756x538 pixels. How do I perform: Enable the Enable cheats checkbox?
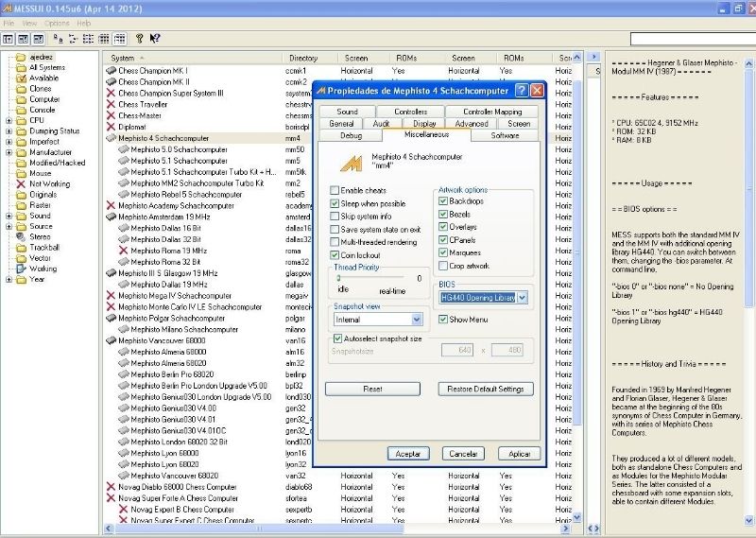pyautogui.click(x=335, y=191)
